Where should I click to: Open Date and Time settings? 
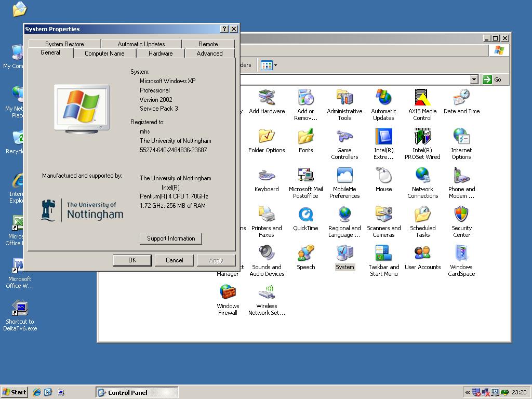click(461, 102)
